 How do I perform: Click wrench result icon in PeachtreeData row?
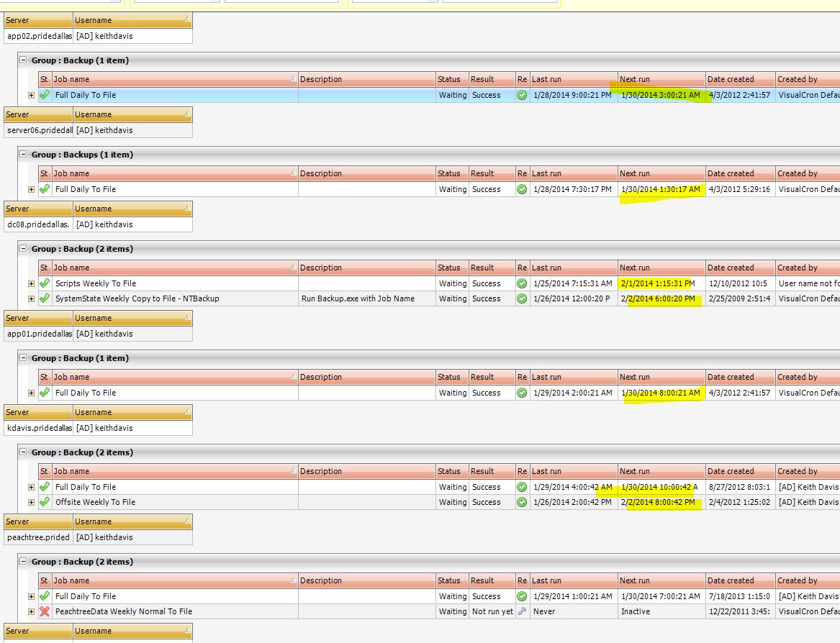pos(522,611)
